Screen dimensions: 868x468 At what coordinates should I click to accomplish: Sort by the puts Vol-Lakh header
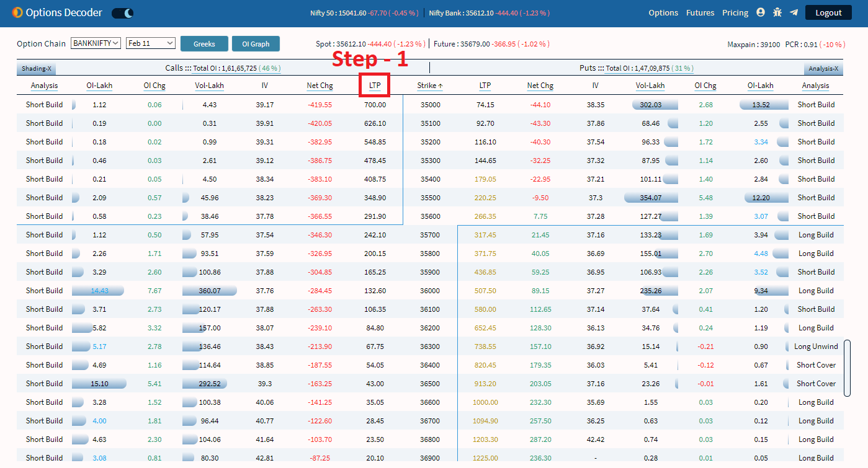click(650, 86)
